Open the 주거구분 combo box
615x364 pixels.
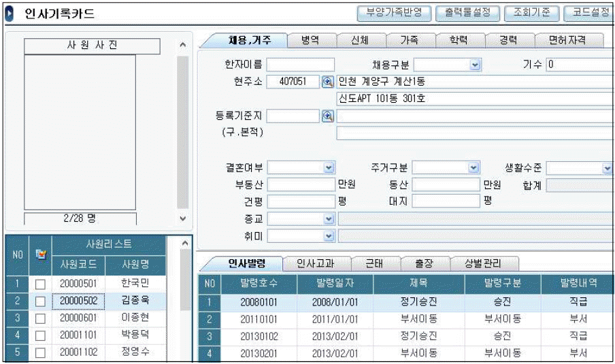click(x=473, y=167)
